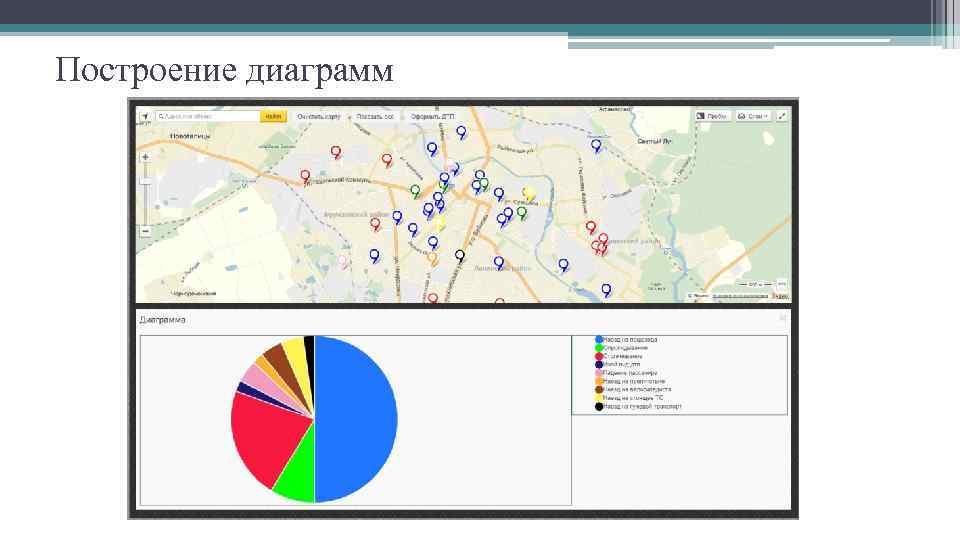Click the Диаграмма panel title
Image resolution: width=960 pixels, height=540 pixels.
point(162,320)
